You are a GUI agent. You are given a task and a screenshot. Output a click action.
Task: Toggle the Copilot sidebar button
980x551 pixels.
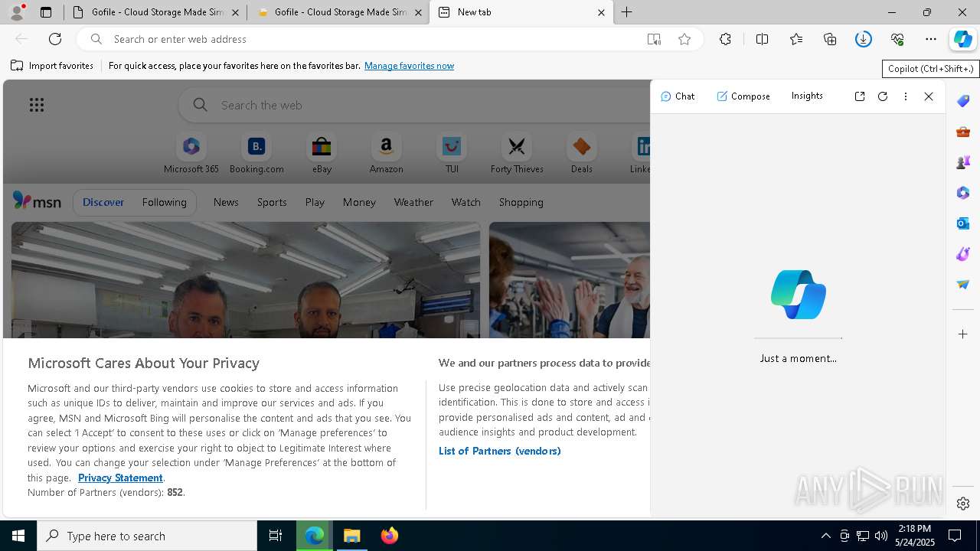pos(963,39)
